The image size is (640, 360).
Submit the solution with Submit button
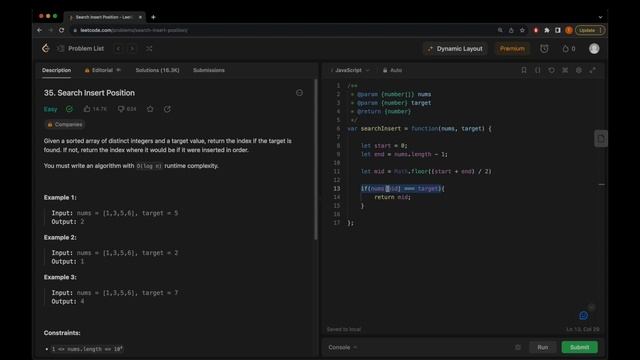(579, 347)
